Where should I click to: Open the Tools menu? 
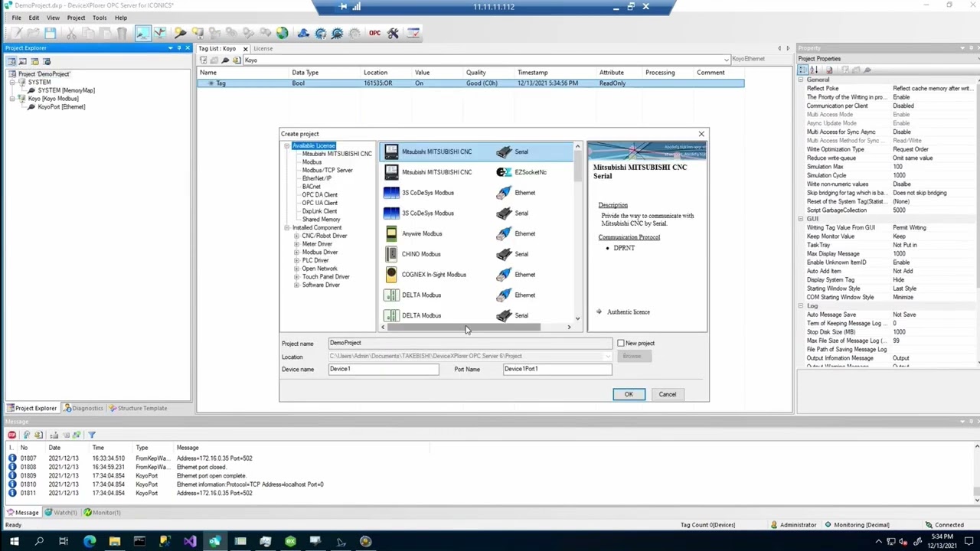coord(100,18)
